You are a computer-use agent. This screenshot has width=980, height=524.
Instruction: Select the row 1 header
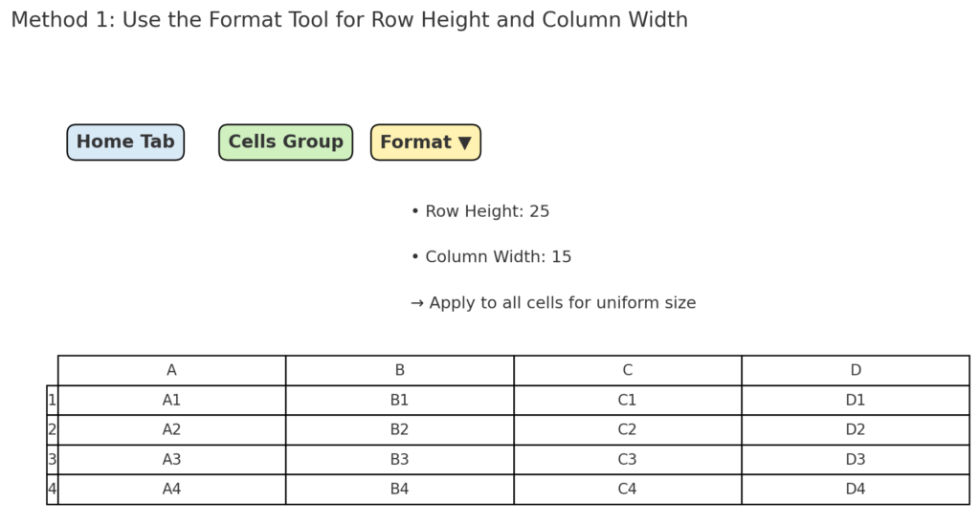tap(53, 401)
